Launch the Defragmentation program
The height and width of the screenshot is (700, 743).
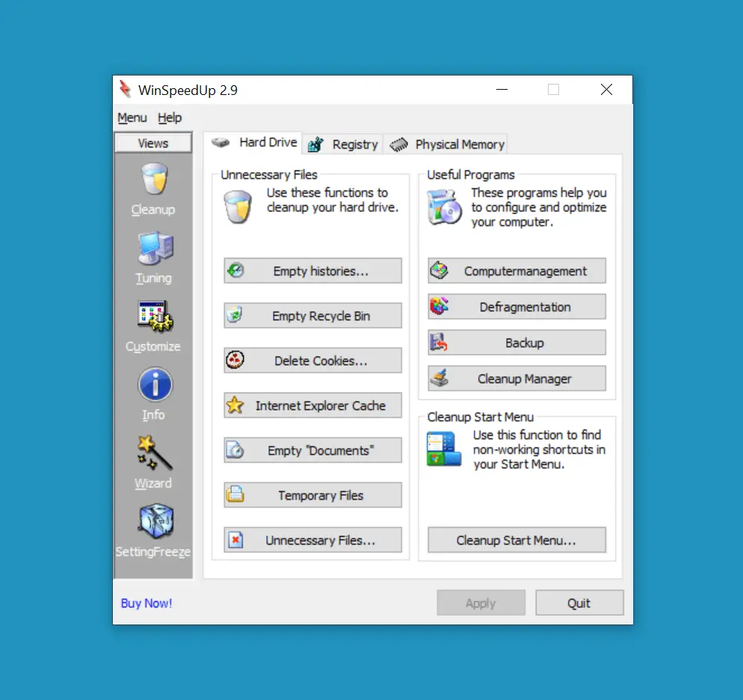pos(517,307)
